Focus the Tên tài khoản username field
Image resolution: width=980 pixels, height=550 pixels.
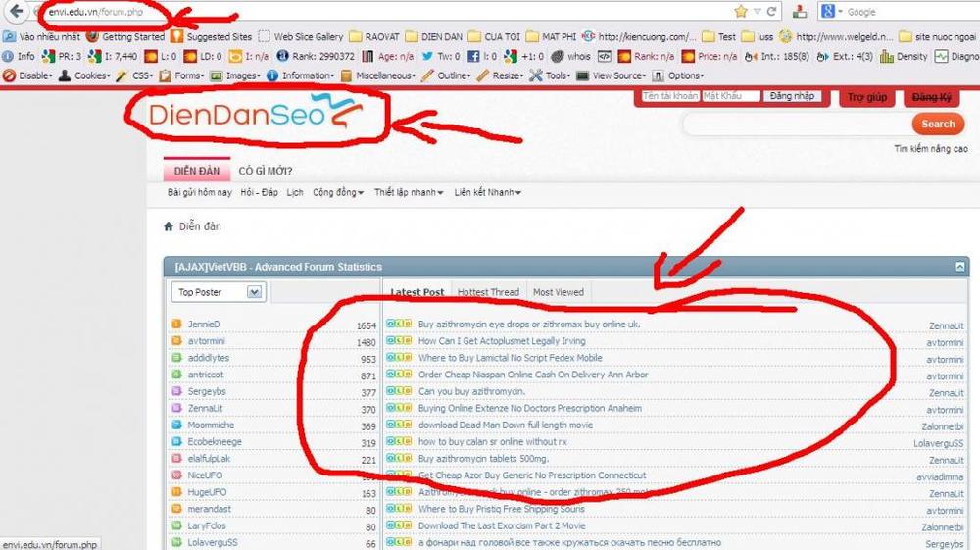point(670,96)
